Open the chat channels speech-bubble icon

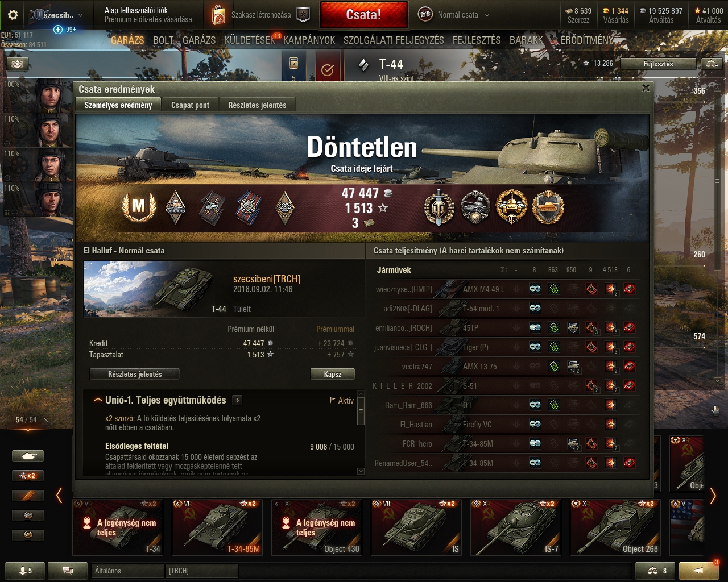(x=67, y=571)
